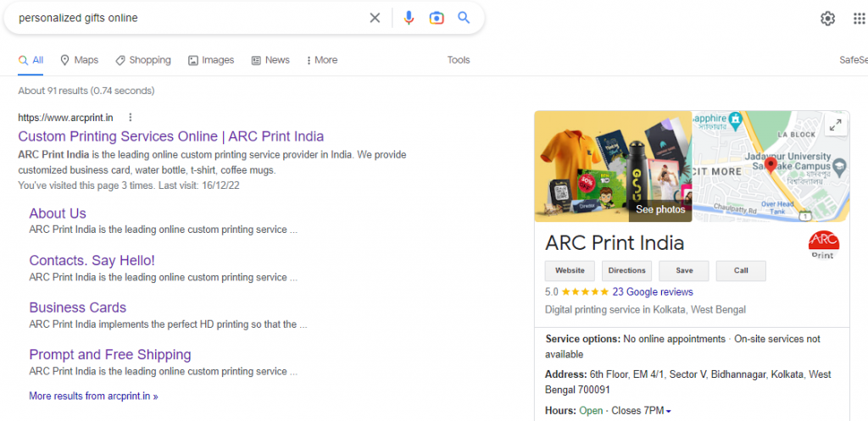The width and height of the screenshot is (868, 421).
Task: Expand the map in knowledge panel
Action: click(835, 125)
